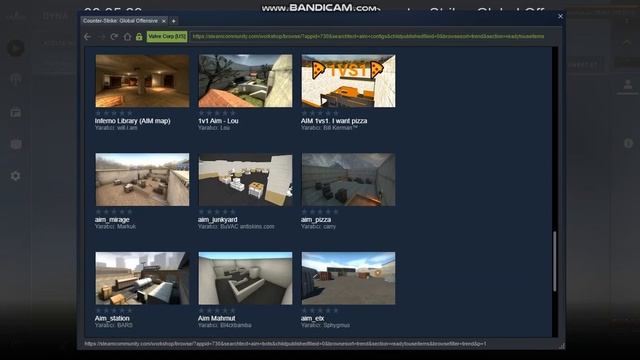This screenshot has height=360, width=640.
Task: Close the overlay browser window
Action: pos(560,16)
